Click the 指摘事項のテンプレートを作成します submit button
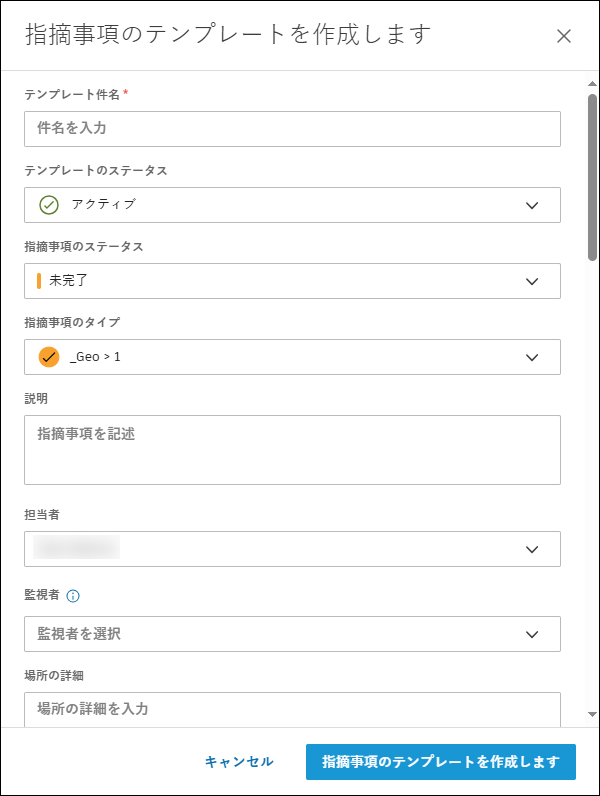The image size is (600, 796). 440,762
